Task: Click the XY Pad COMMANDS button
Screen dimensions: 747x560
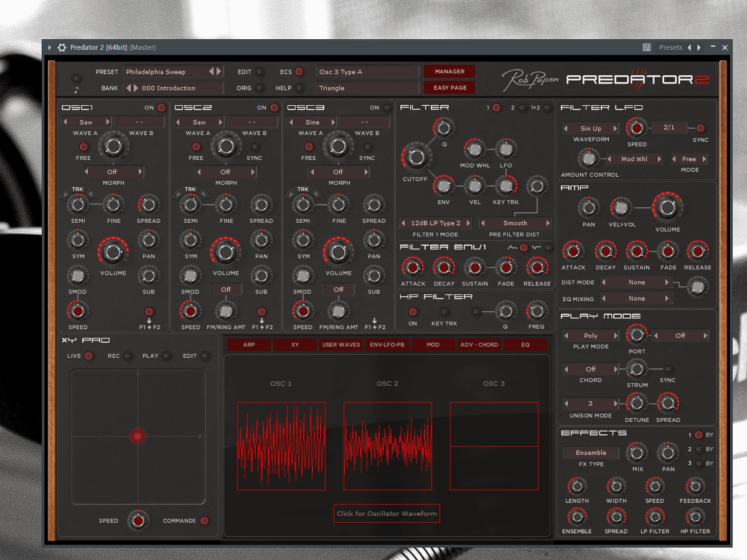Action: coord(204,521)
